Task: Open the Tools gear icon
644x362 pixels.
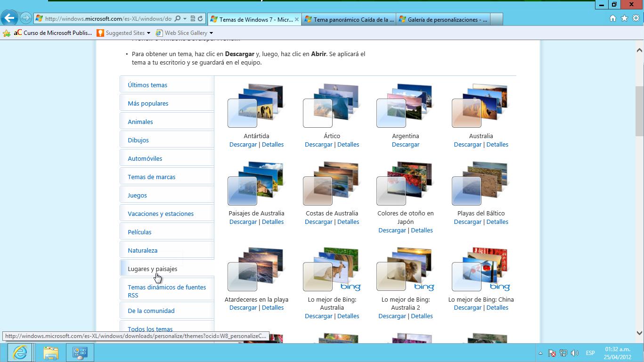Action: click(x=636, y=18)
